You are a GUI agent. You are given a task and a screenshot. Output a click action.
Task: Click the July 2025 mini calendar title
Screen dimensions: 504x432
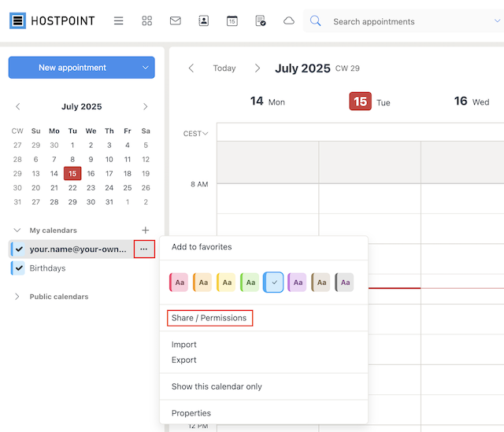[x=82, y=106]
